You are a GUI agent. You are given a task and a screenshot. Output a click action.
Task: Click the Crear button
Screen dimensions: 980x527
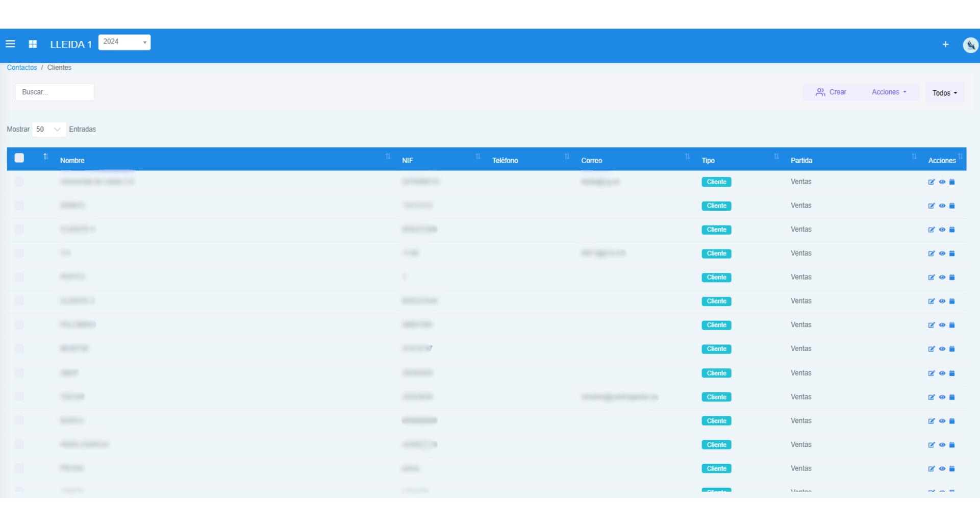point(831,92)
